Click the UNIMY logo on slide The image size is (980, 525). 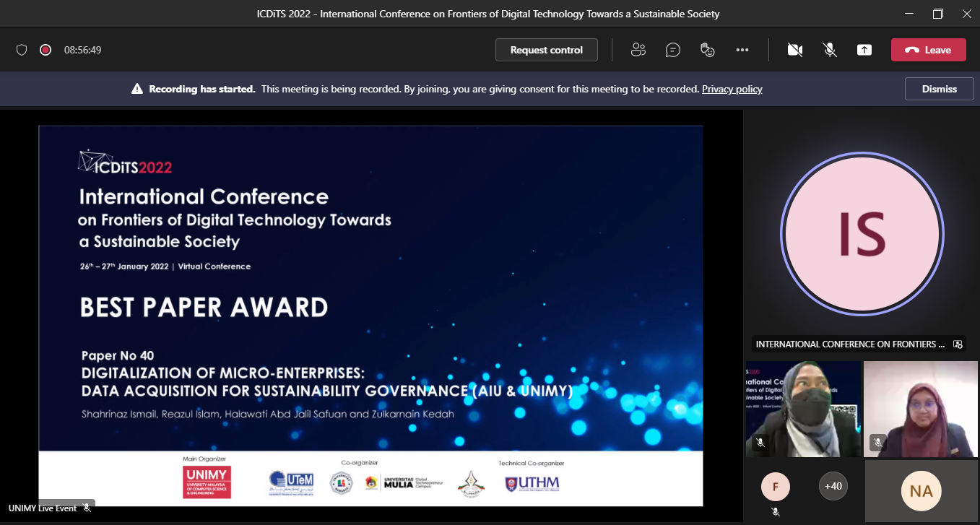(206, 482)
